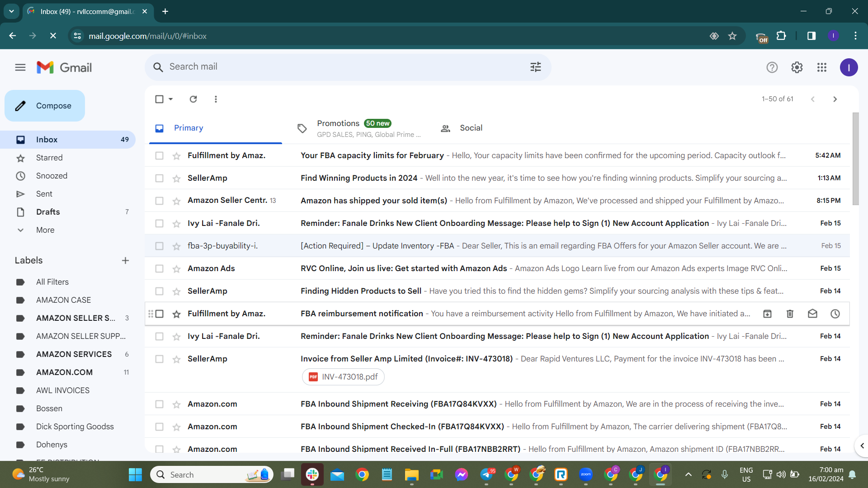This screenshot has width=868, height=488.
Task: Open the Dick Sporting Goodss label
Action: click(75, 427)
